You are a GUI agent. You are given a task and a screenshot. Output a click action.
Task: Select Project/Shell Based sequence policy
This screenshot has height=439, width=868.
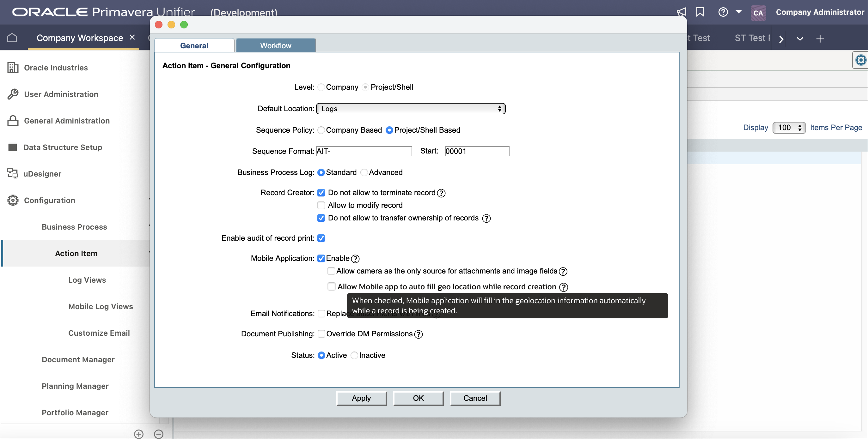click(389, 130)
